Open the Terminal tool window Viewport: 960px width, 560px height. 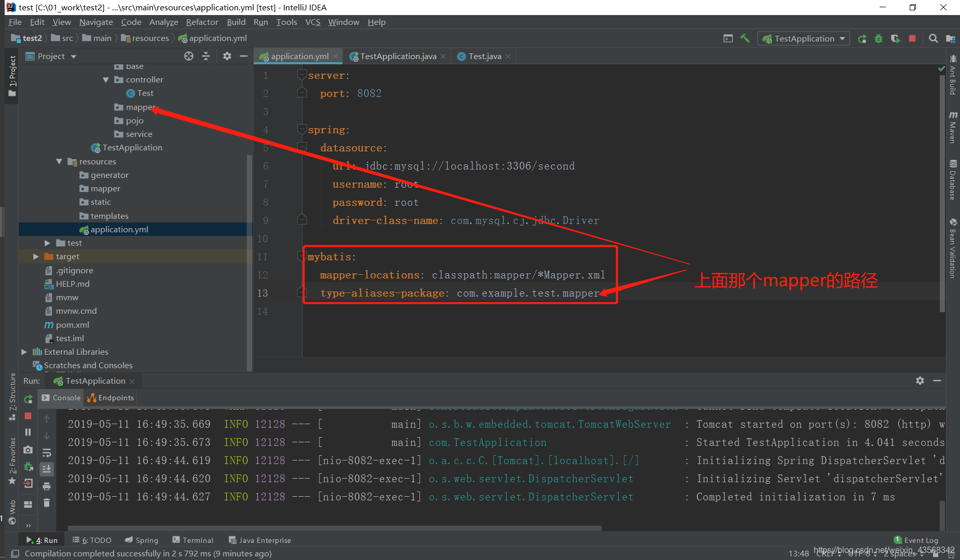tap(193, 540)
